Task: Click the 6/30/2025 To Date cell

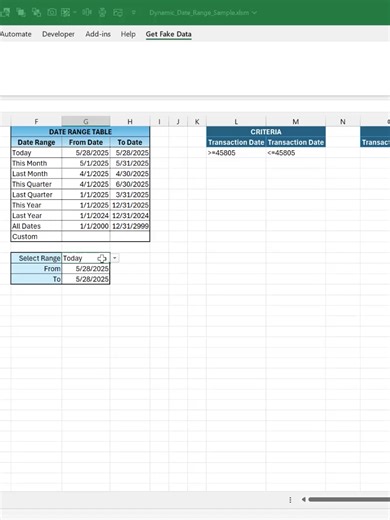Action: pyautogui.click(x=130, y=184)
